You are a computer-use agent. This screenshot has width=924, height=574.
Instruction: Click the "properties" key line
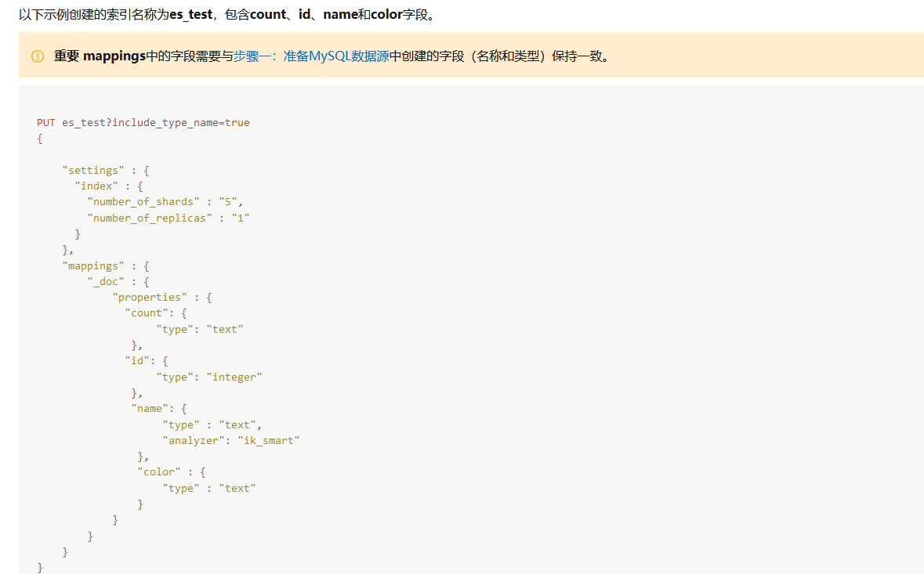point(162,298)
